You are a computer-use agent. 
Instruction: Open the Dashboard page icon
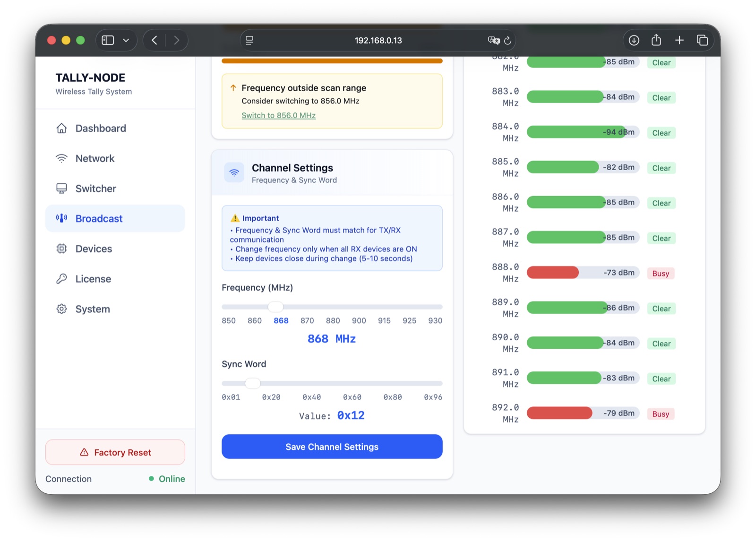pos(61,129)
